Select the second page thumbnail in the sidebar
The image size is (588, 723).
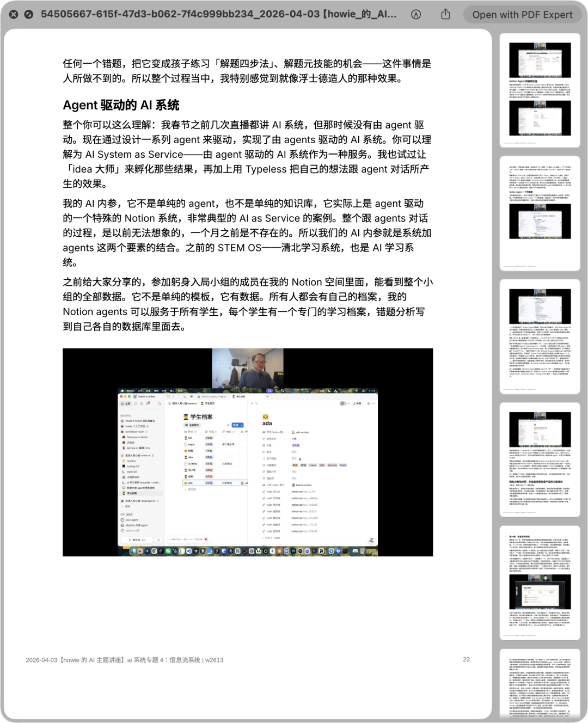tap(540, 213)
